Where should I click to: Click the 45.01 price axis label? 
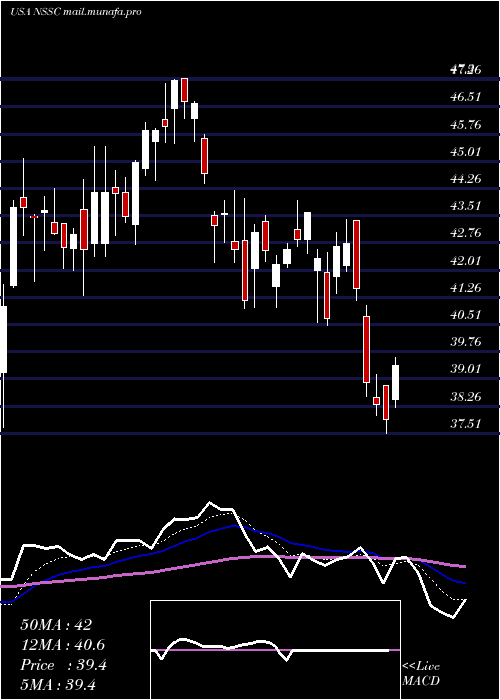pos(466,151)
